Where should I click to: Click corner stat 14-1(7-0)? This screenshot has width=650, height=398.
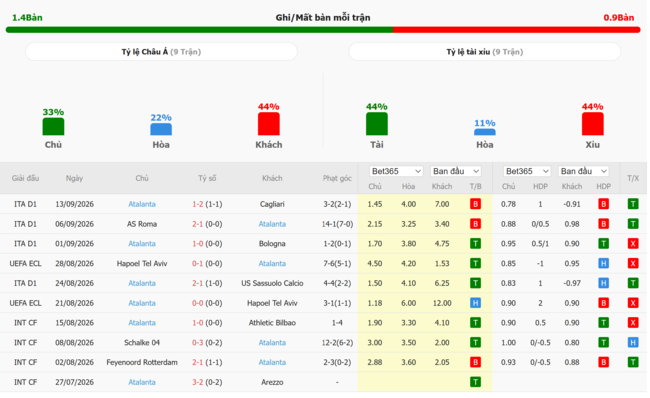[x=337, y=224]
